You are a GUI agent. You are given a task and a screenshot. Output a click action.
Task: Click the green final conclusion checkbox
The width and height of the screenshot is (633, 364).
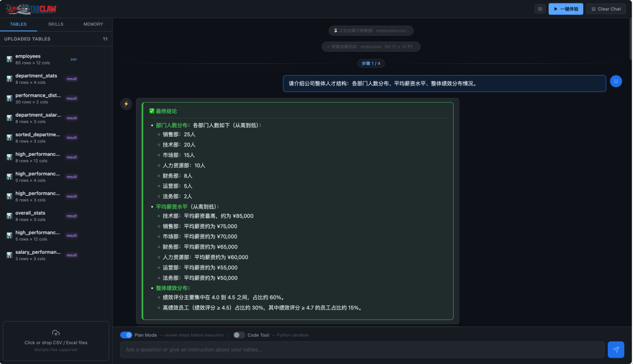152,111
